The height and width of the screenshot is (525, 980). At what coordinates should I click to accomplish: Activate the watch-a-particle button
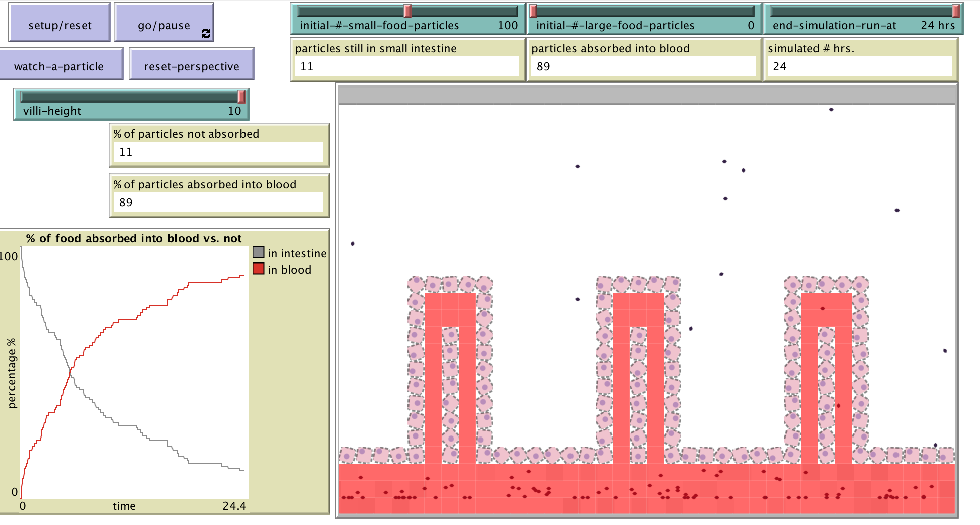point(60,64)
